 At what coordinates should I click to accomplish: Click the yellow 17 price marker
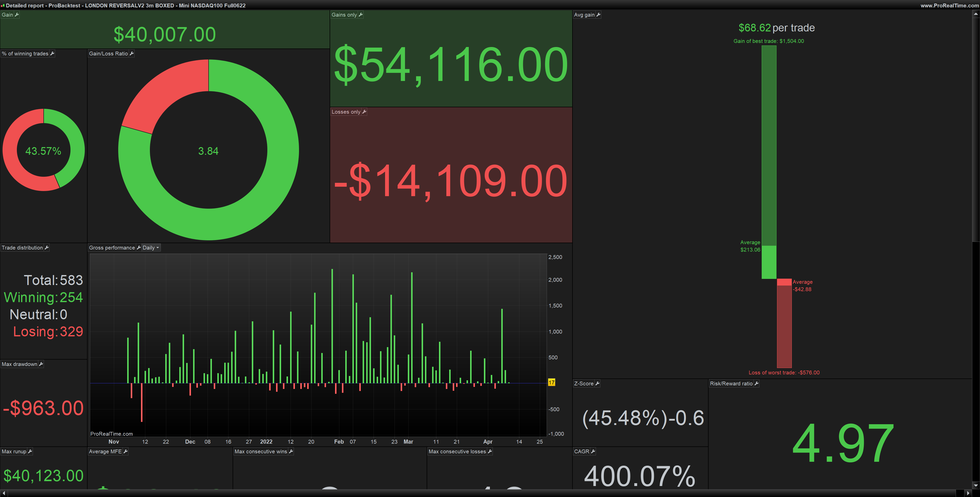point(551,382)
